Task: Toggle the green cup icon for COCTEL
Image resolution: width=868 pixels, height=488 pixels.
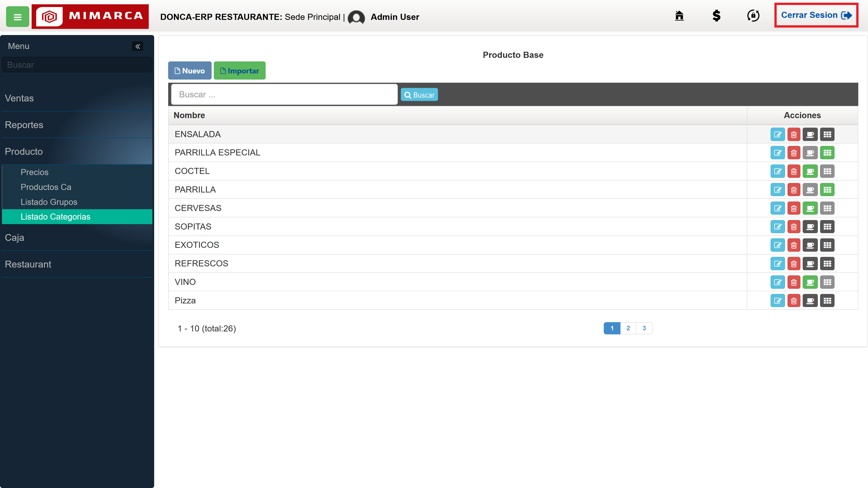Action: tap(810, 171)
